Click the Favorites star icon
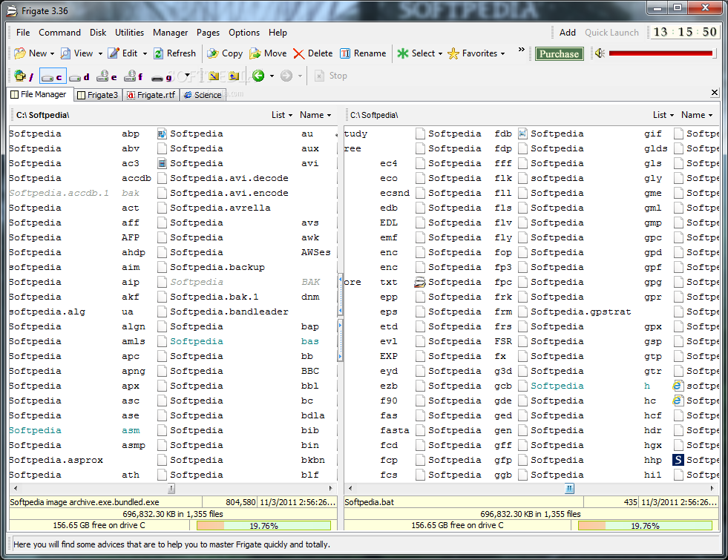This screenshot has width=728, height=560. click(x=453, y=53)
